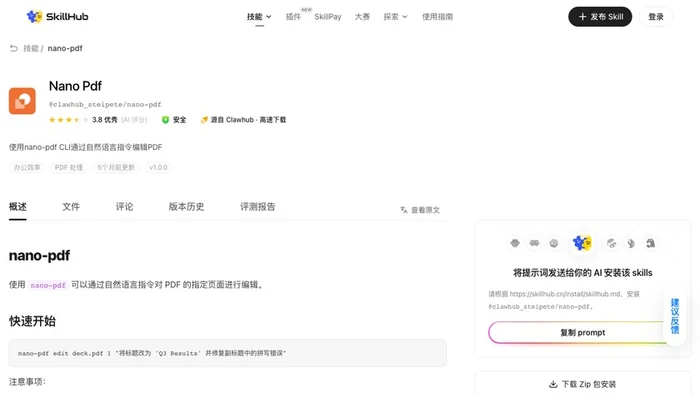Select the gray elephant-shaped agent icon
The image size is (700, 395).
point(650,243)
